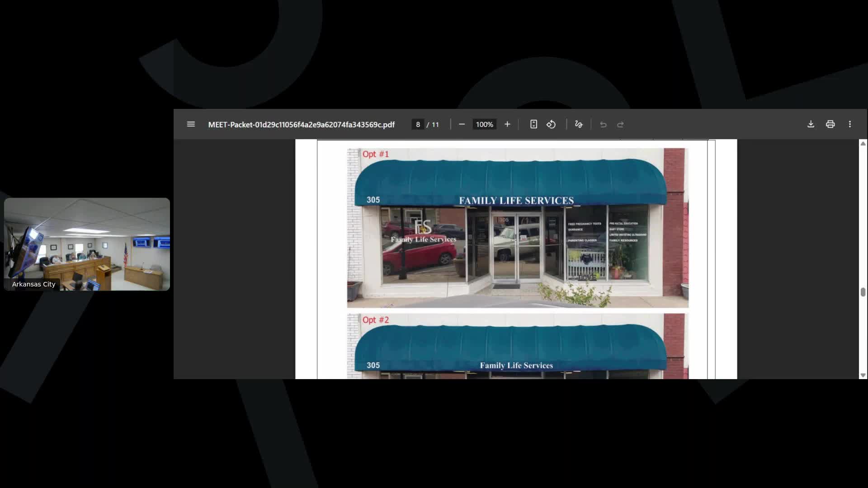Click the Opt #1 awning image

517,228
